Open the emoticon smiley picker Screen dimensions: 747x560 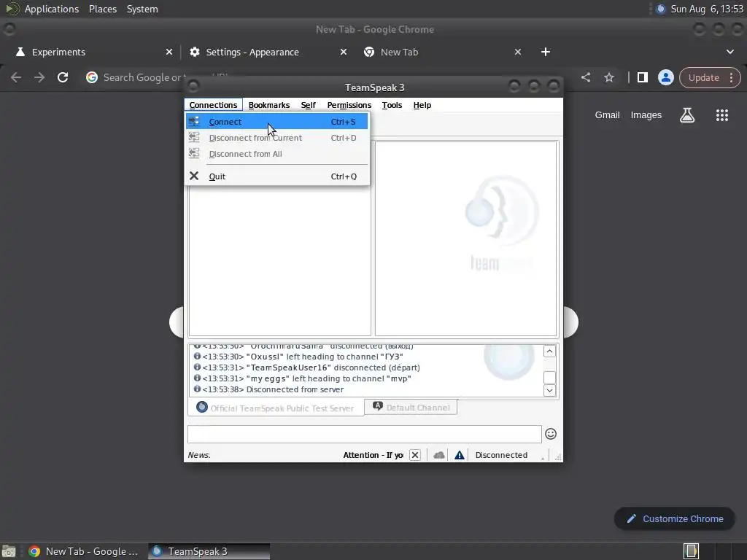coord(551,434)
